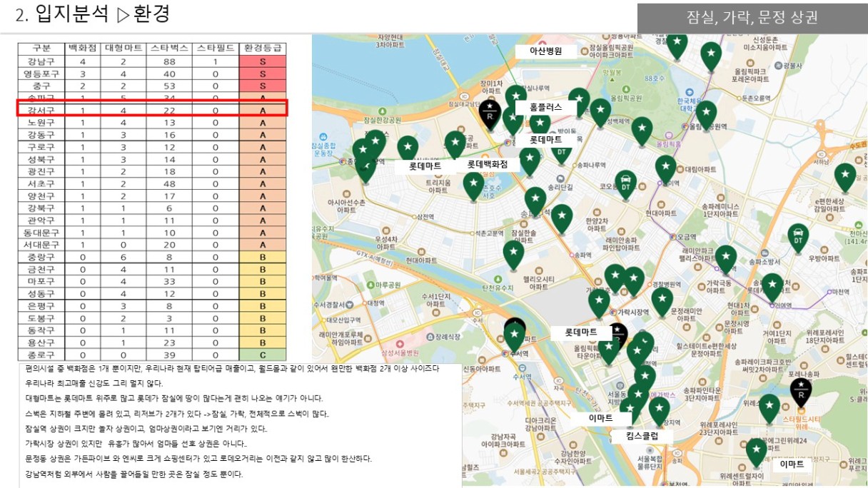Click the 백화점 column header

[82, 49]
